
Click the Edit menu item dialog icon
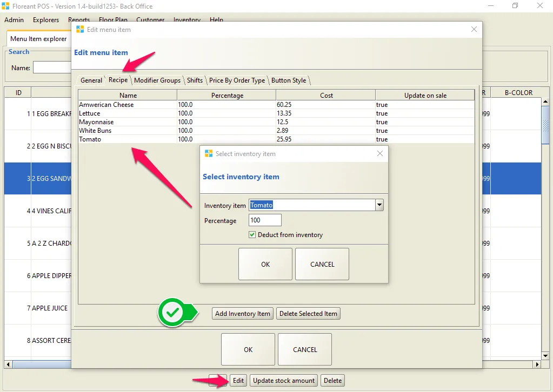(80, 29)
